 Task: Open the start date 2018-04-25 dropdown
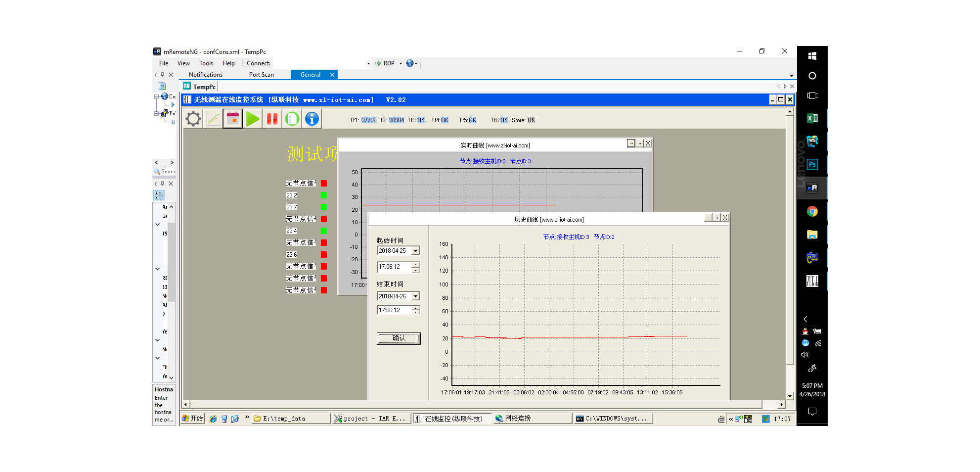pos(415,251)
